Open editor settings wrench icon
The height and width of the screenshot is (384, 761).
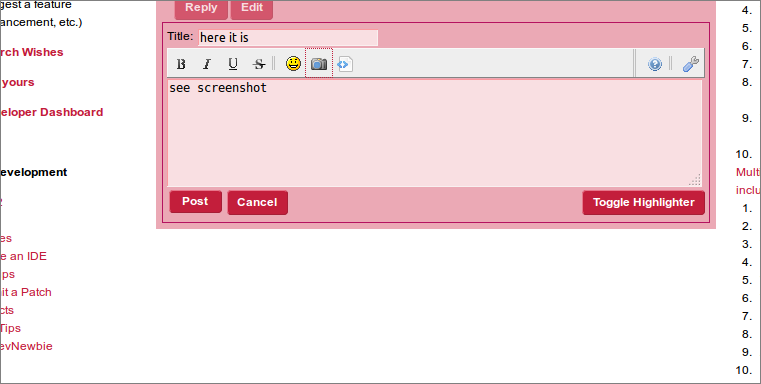tap(690, 64)
